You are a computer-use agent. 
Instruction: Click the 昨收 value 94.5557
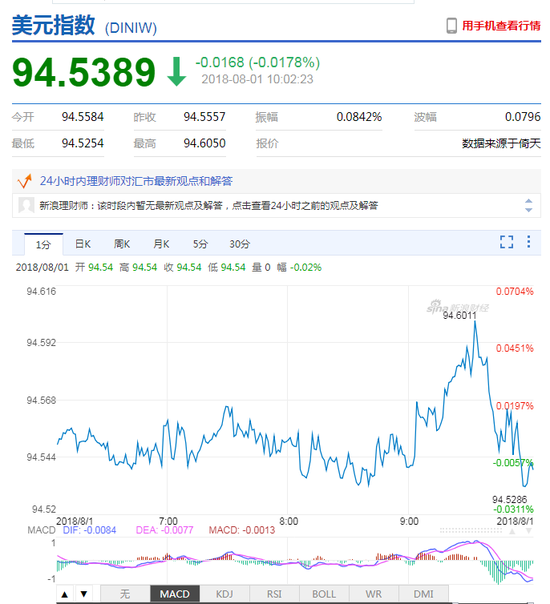pos(204,117)
